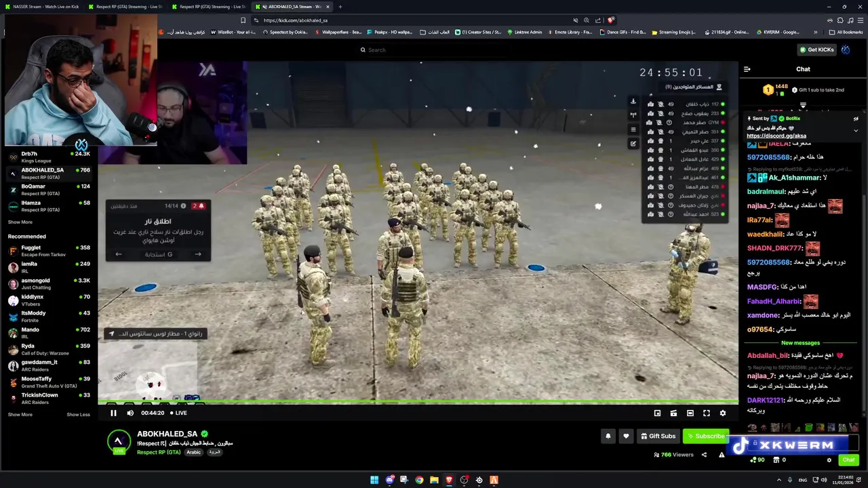868x488 pixels.
Task: Open asmongold channel in sidebar
Action: (49, 283)
